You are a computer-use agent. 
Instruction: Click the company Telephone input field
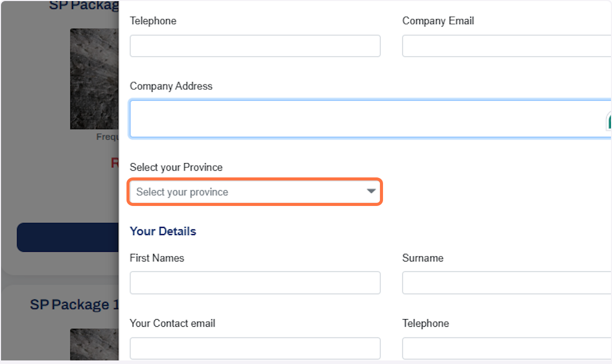(x=255, y=46)
